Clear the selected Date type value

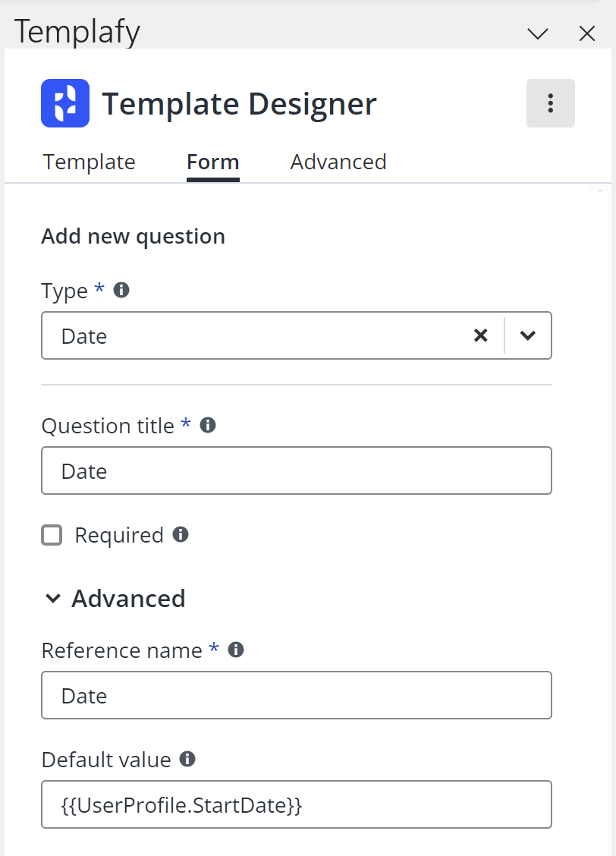(481, 335)
